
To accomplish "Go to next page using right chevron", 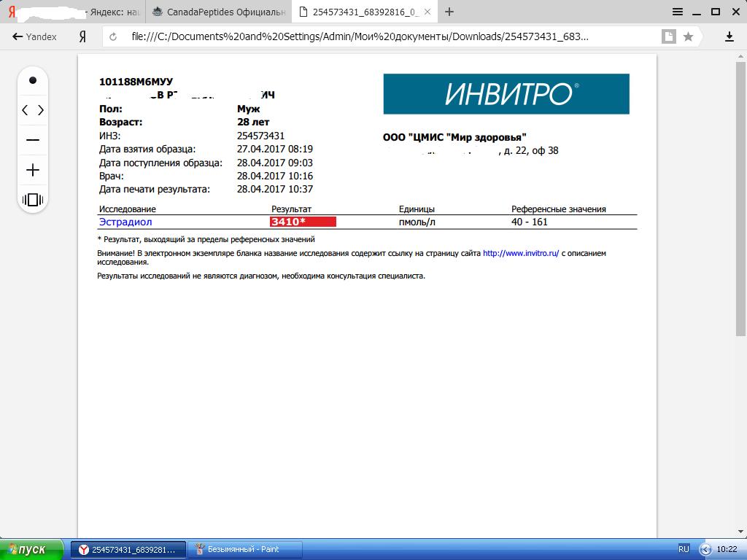I will pos(41,110).
